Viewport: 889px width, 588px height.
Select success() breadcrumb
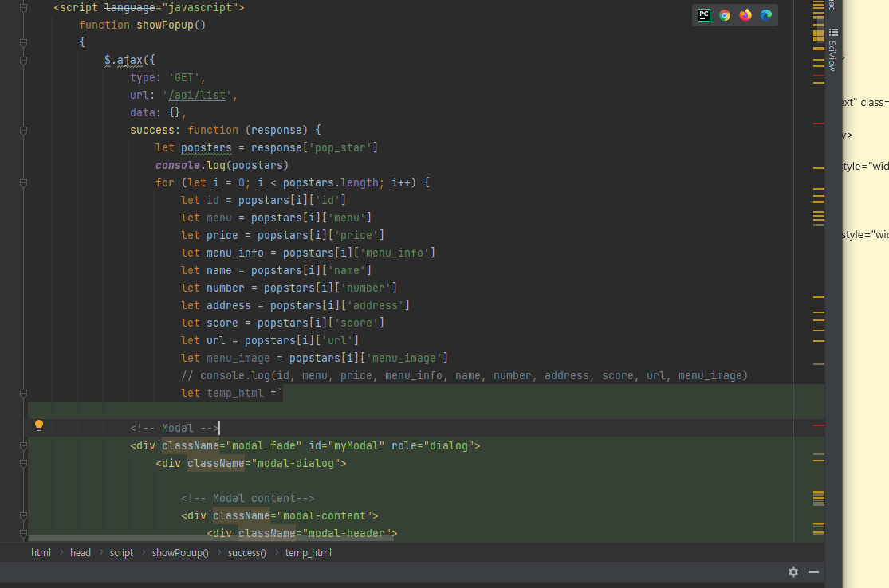(246, 552)
